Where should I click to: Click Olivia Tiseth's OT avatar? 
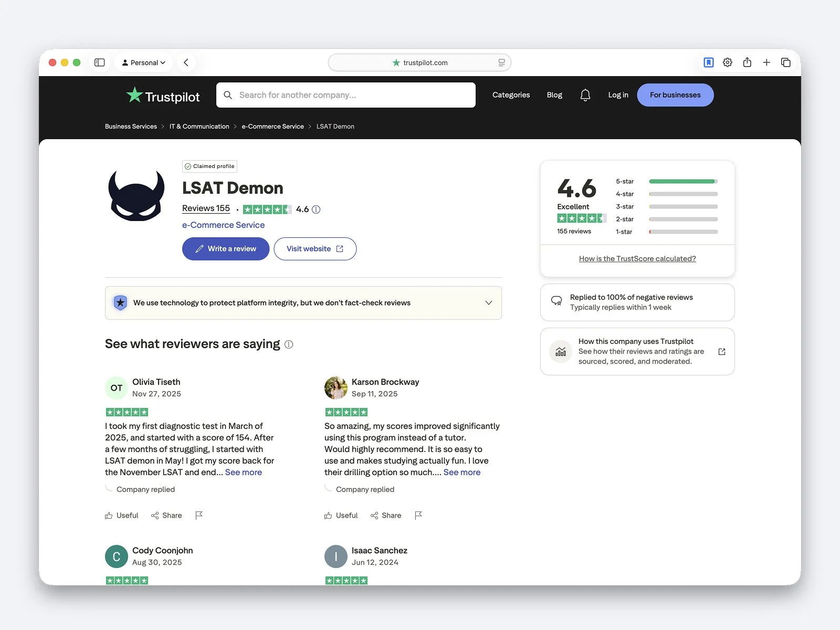pos(117,388)
